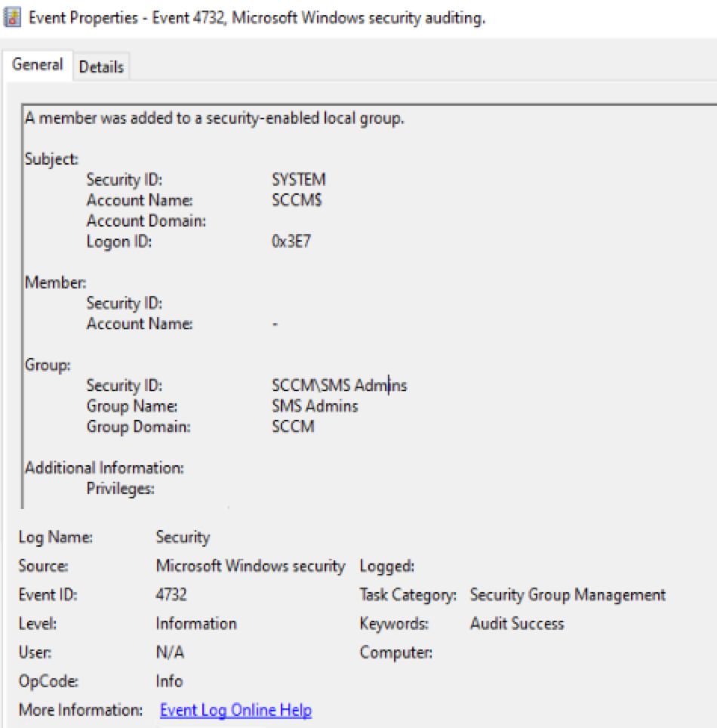Click the 'Logged:' label

[x=387, y=566]
